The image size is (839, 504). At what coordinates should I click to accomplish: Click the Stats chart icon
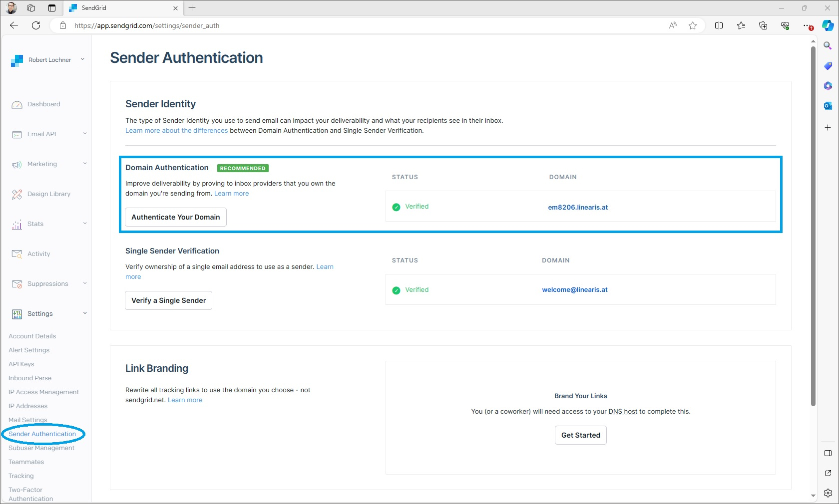pyautogui.click(x=17, y=225)
